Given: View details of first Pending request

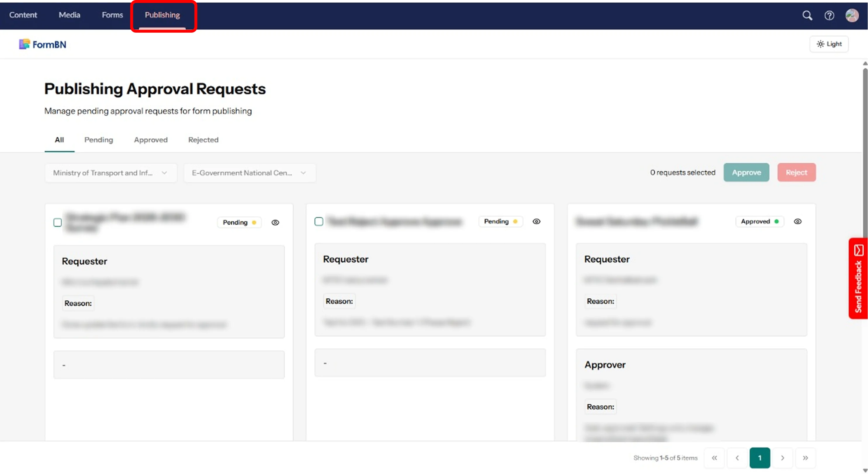Looking at the screenshot, I should 275,222.
